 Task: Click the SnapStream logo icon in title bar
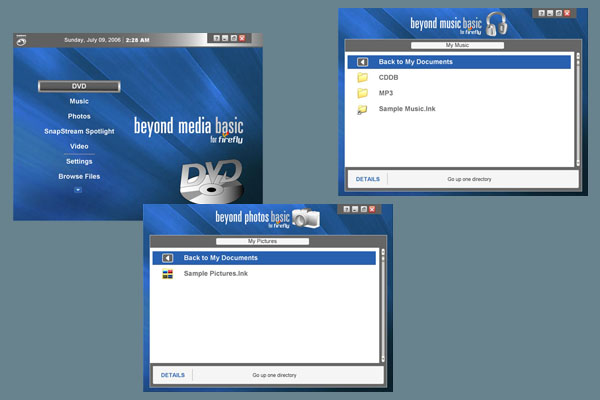point(21,40)
